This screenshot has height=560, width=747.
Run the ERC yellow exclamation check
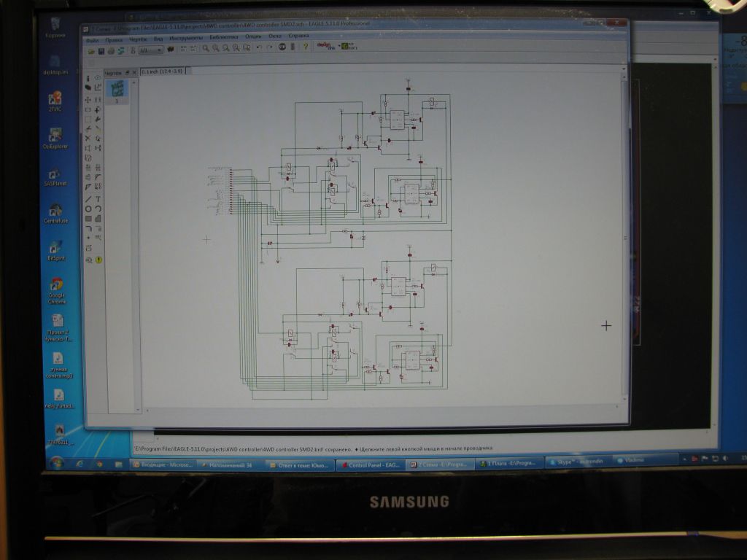98,259
